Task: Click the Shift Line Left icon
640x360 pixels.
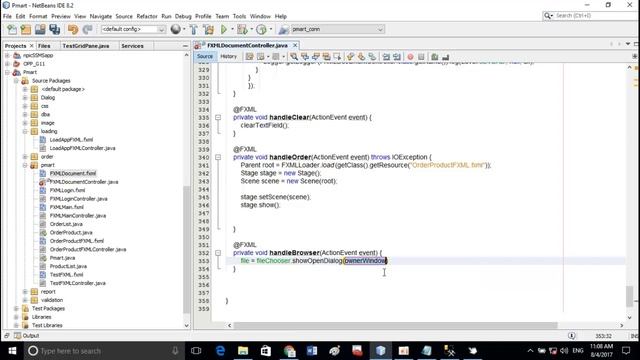Action: coord(386,57)
